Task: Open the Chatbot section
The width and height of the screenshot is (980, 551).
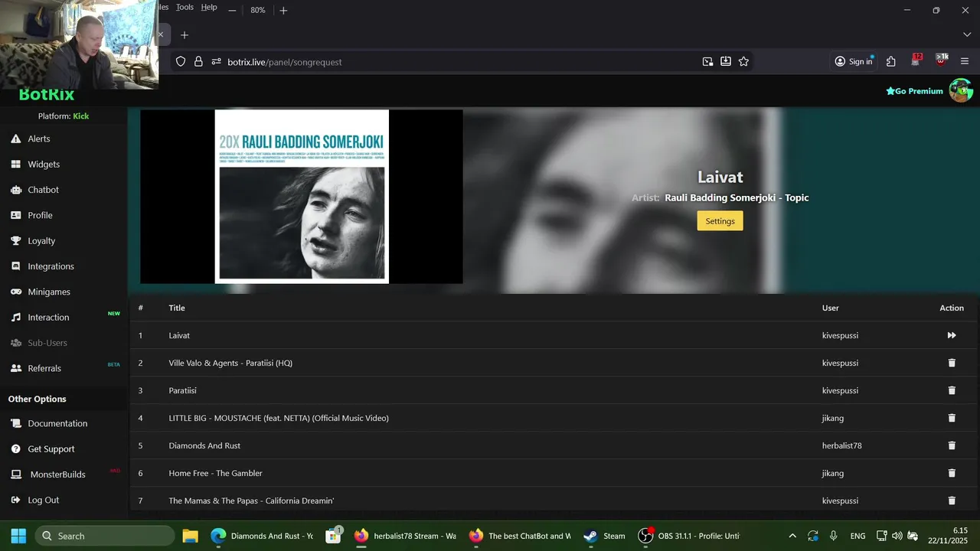Action: tap(43, 190)
